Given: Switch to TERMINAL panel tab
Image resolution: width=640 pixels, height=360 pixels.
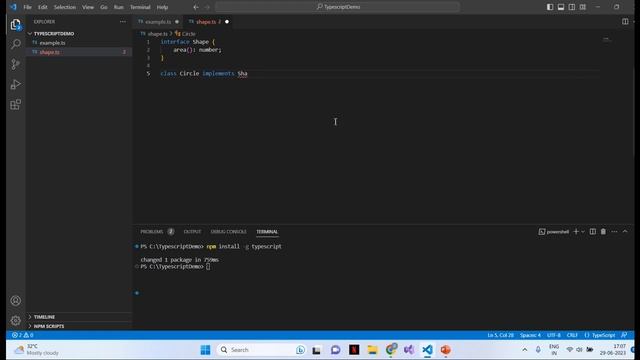Looking at the screenshot, I should 267,231.
